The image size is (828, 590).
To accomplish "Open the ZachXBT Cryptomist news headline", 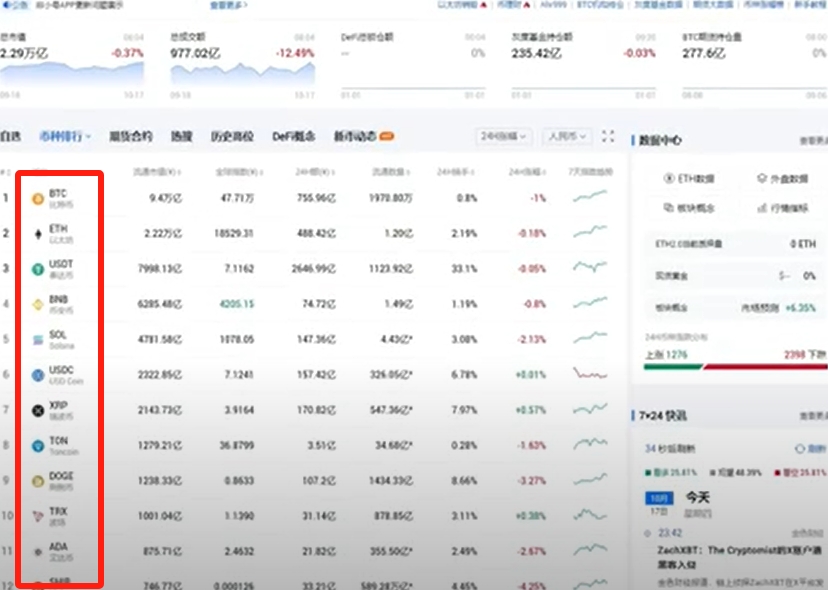I will (x=739, y=557).
